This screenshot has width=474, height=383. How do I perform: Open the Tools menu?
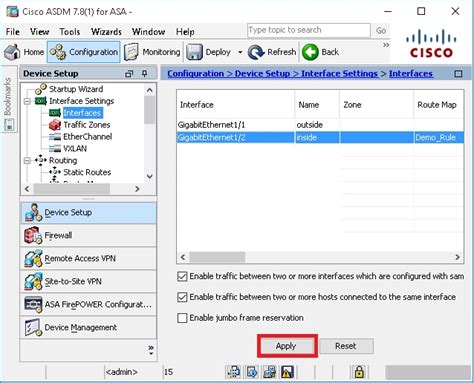click(70, 32)
